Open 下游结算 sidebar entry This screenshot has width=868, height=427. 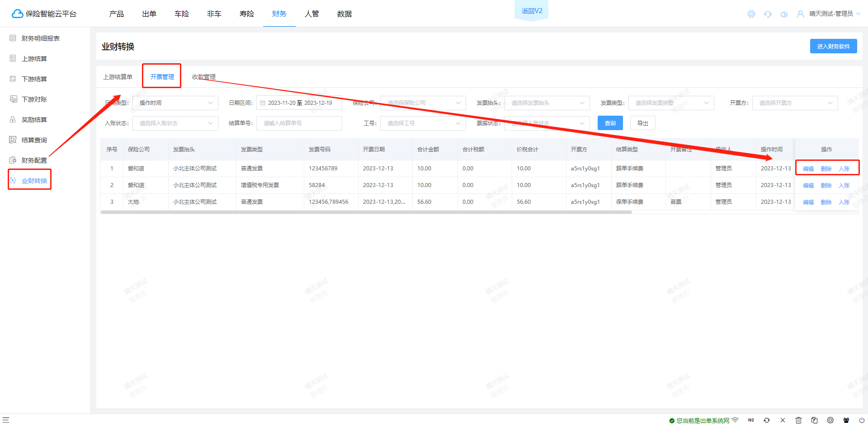pos(34,79)
